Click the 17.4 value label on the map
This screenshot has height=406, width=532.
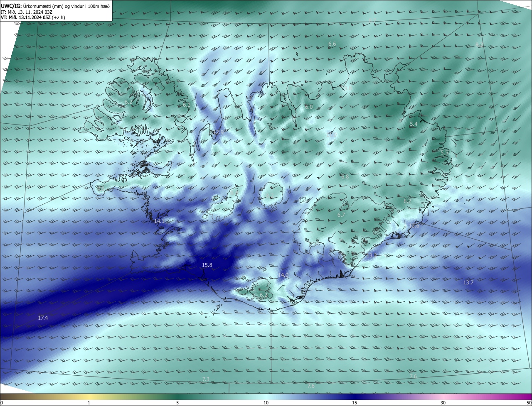[43, 318]
